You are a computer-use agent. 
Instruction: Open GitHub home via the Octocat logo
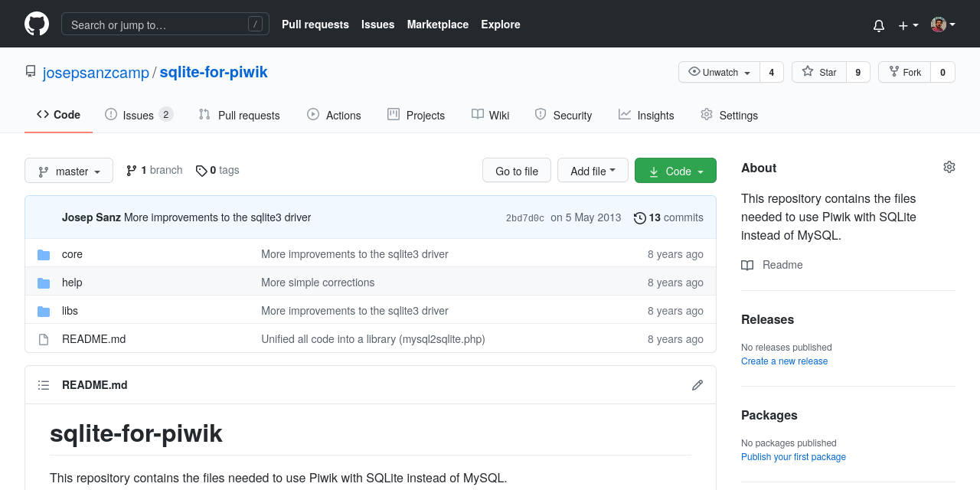(36, 24)
